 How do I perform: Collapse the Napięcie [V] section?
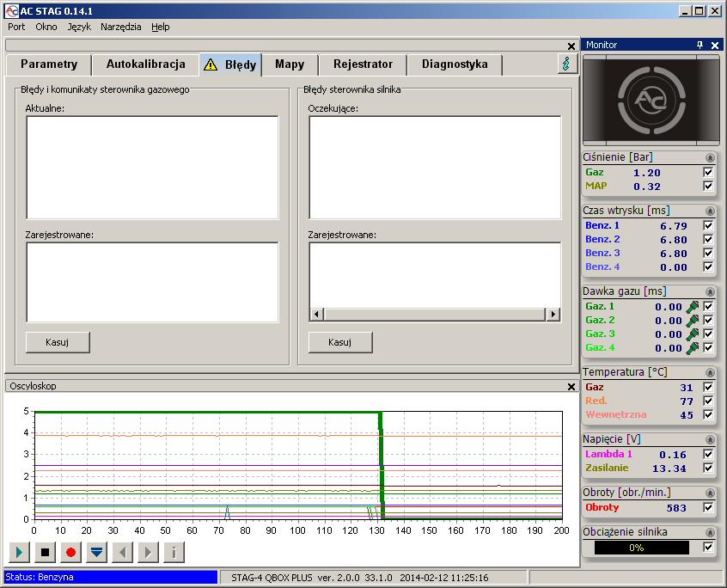710,439
